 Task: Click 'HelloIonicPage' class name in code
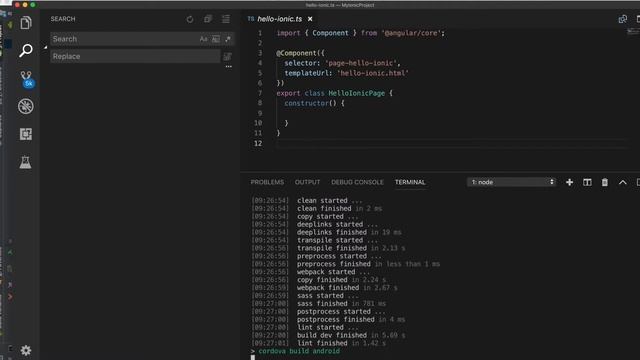point(356,93)
